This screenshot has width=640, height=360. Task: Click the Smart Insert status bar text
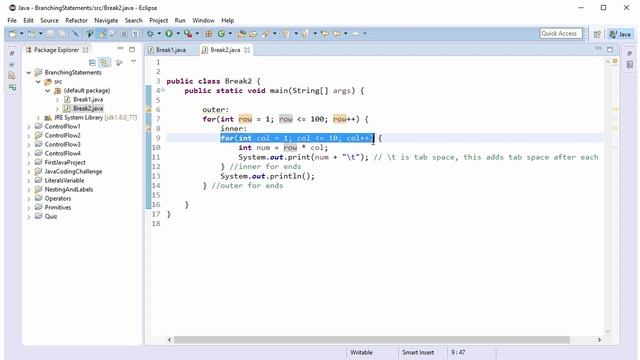pos(418,352)
